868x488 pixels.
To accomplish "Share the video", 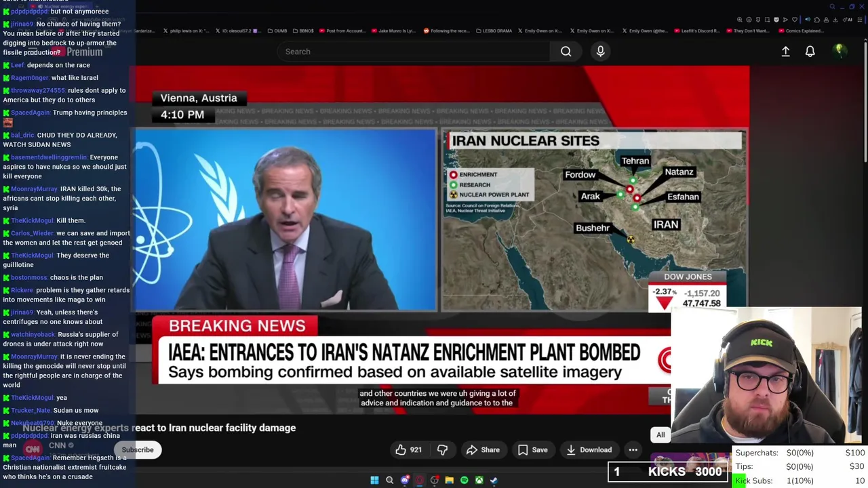I will click(483, 449).
